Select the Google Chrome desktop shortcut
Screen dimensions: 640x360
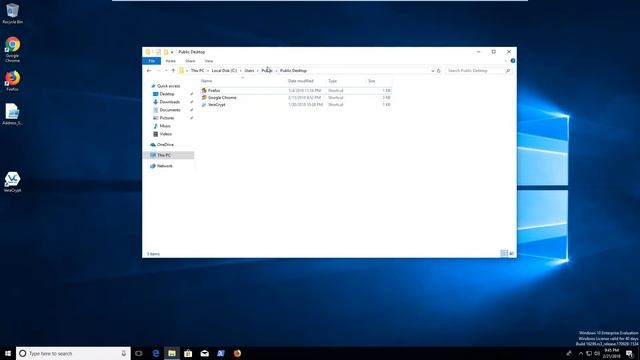point(12,49)
